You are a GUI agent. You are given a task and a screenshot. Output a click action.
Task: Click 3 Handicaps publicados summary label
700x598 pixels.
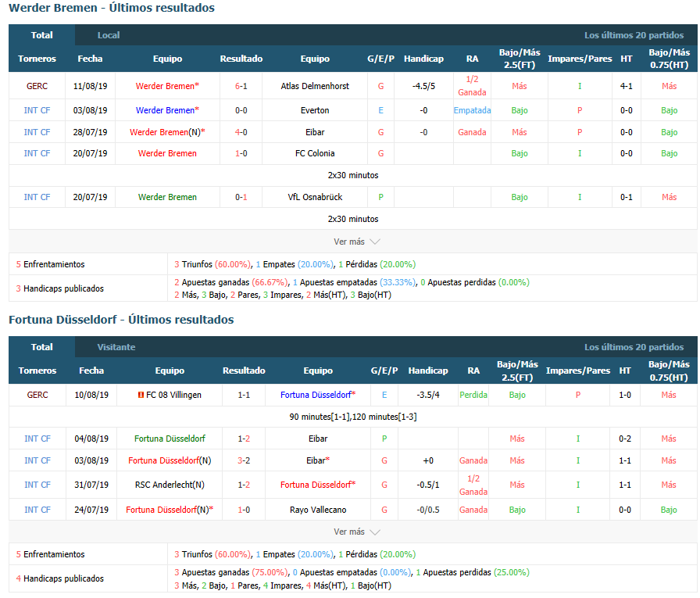pyautogui.click(x=60, y=288)
